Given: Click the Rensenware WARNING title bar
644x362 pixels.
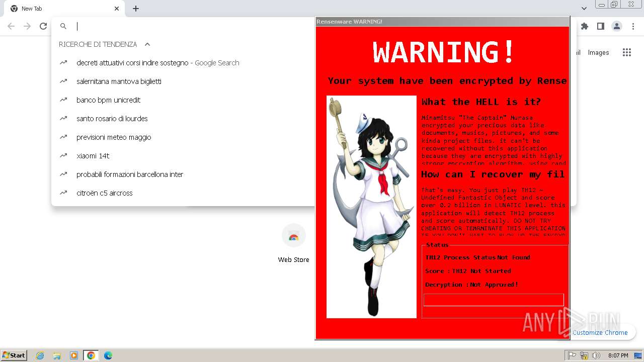Looking at the screenshot, I should tap(442, 22).
